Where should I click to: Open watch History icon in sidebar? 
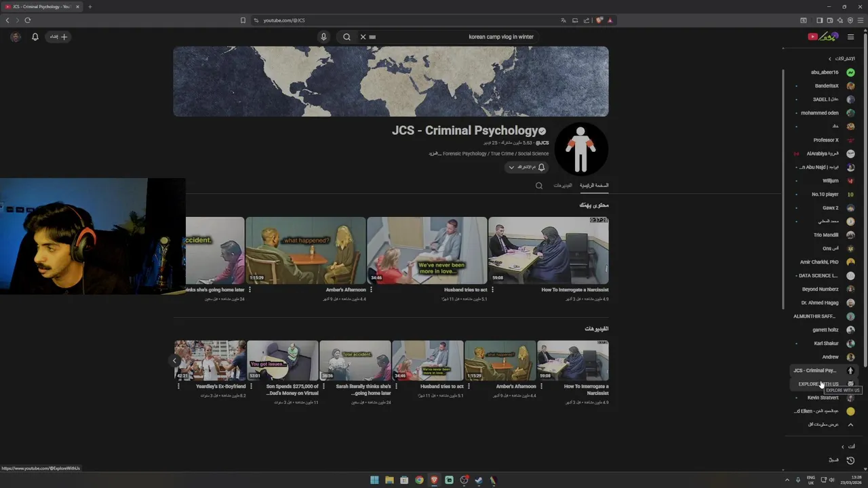[850, 460]
